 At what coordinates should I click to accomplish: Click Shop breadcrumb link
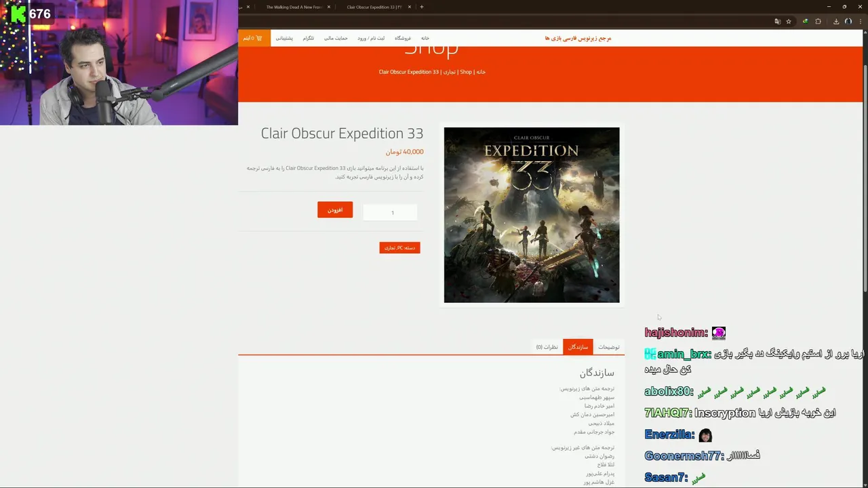coord(466,72)
